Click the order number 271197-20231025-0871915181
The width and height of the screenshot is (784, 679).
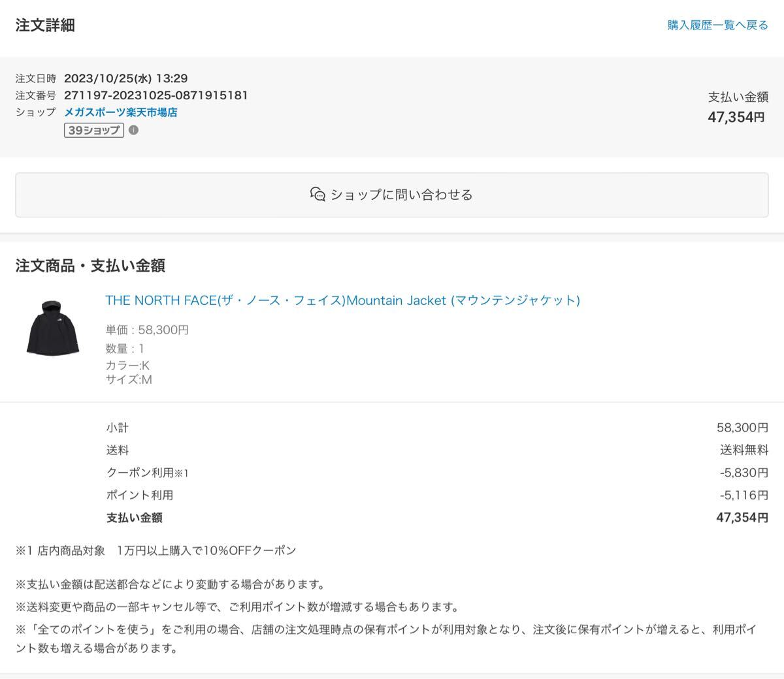[156, 95]
